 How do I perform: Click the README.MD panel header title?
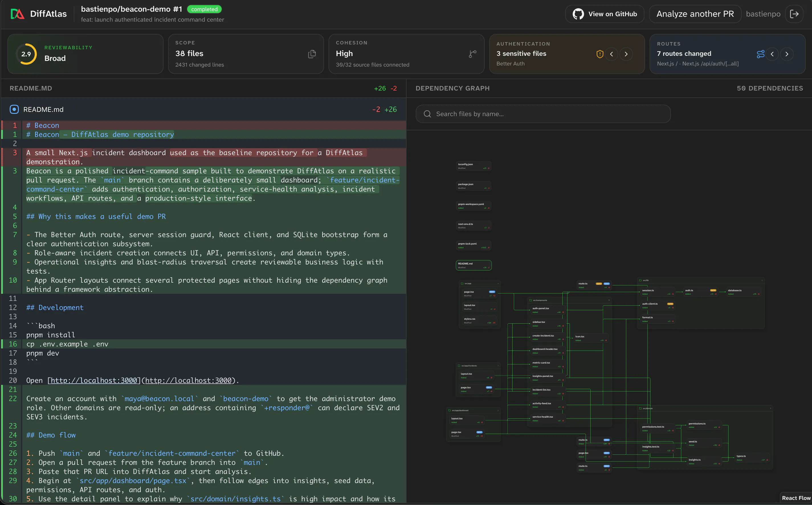[x=31, y=88]
